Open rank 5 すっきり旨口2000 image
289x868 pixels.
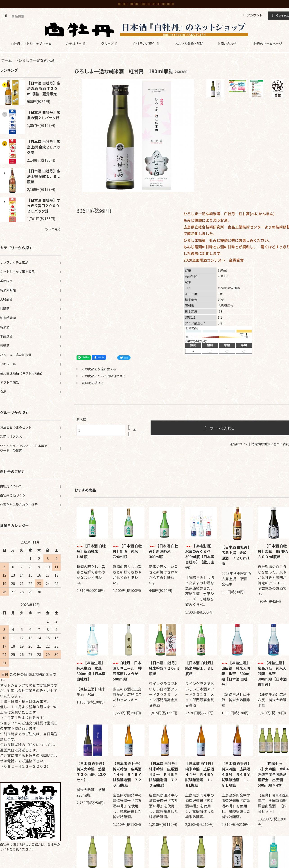12,210
